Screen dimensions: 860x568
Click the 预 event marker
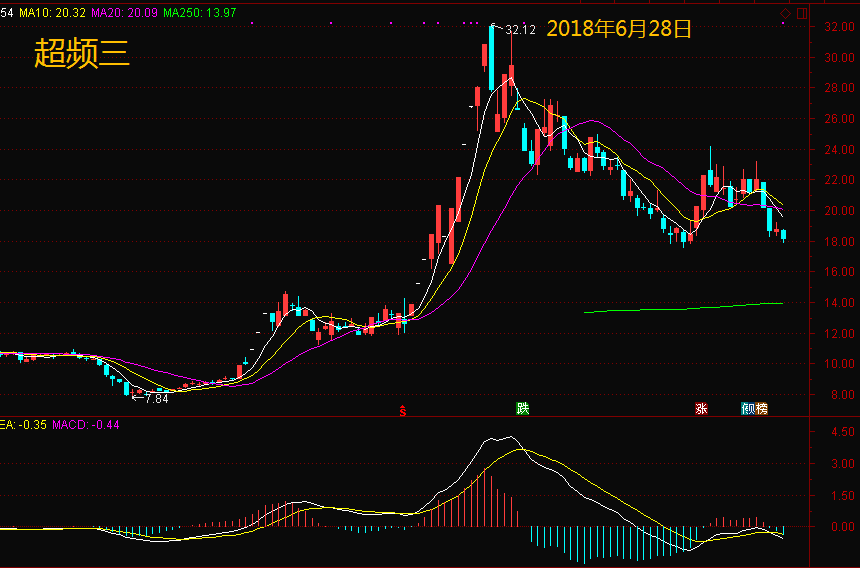tap(748, 409)
